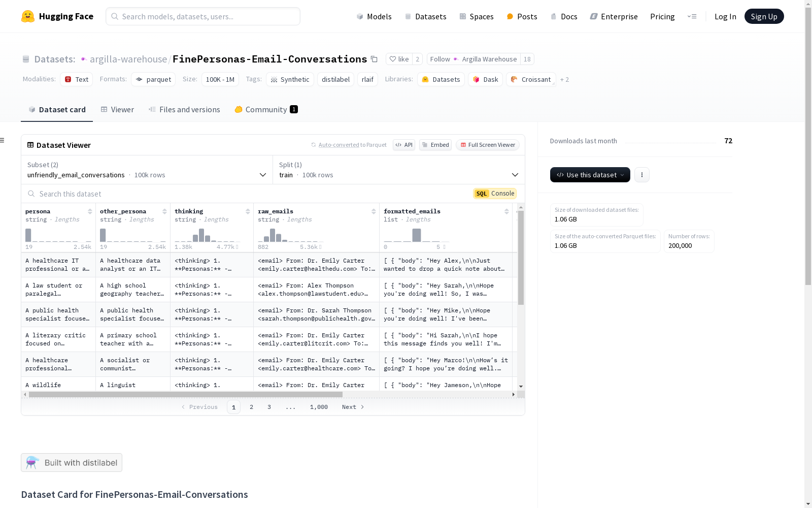Open the three-dot dataset options menu
Screen dimensions: 812x508
[642, 175]
